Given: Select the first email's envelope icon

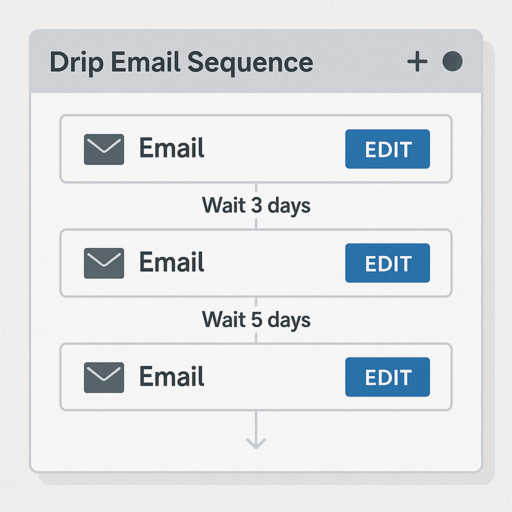Looking at the screenshot, I should pos(104,149).
